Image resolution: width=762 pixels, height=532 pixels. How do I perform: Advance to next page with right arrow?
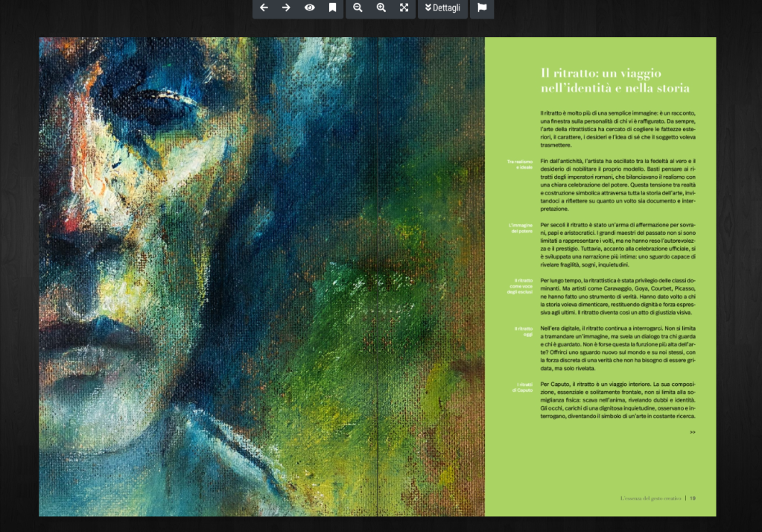point(286,8)
